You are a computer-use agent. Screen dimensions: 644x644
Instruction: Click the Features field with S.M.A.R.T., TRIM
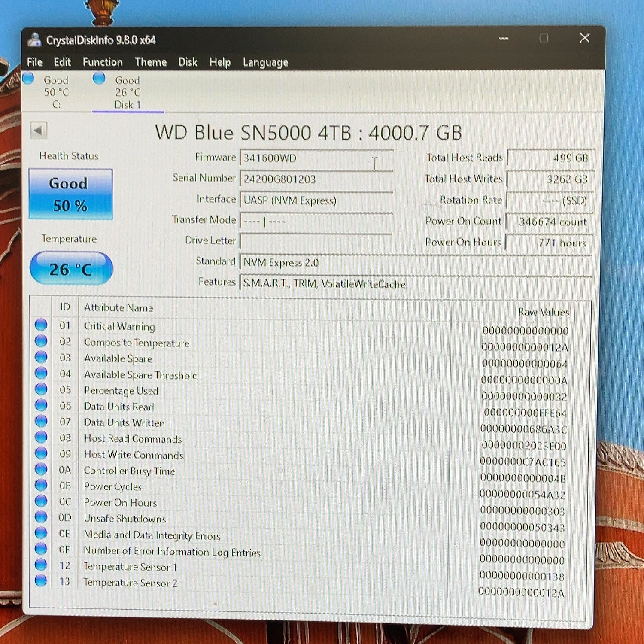(416, 284)
